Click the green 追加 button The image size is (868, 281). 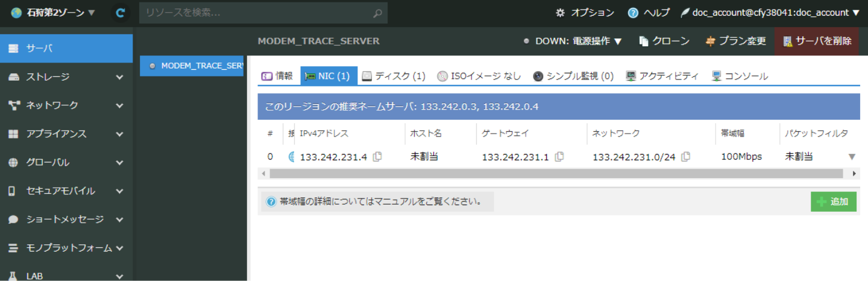tap(833, 202)
